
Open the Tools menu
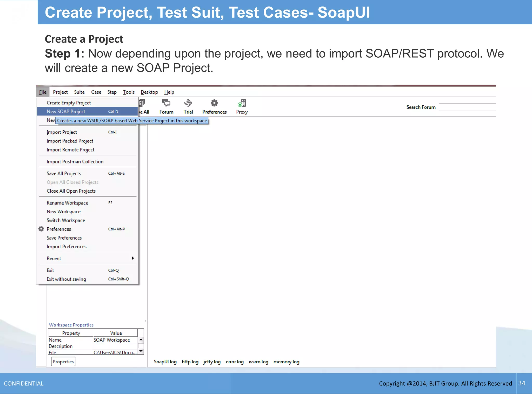[129, 92]
